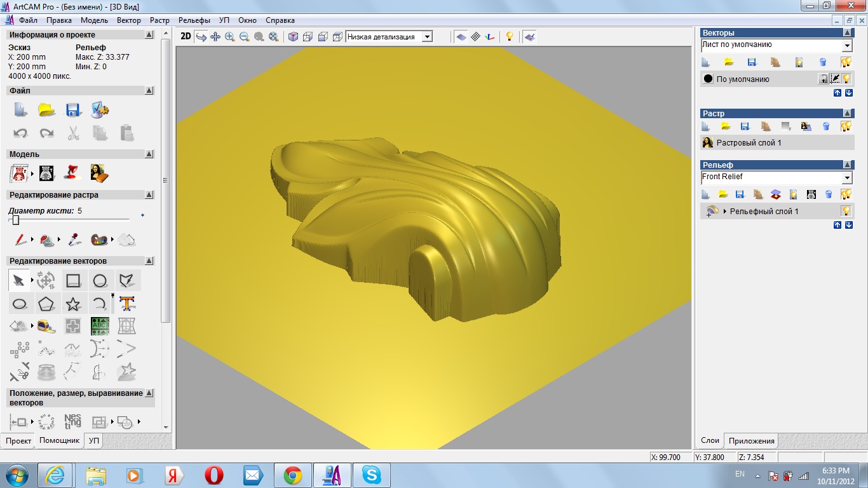Viewport: 868px width, 488px height.
Task: Select the Растровый слой 1 layer
Action: click(x=776, y=143)
